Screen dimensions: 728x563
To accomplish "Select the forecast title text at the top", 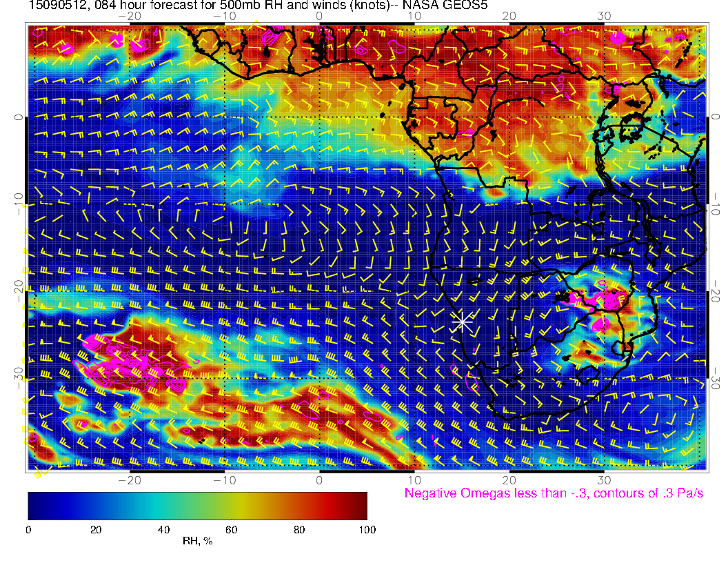I will tap(258, 6).
